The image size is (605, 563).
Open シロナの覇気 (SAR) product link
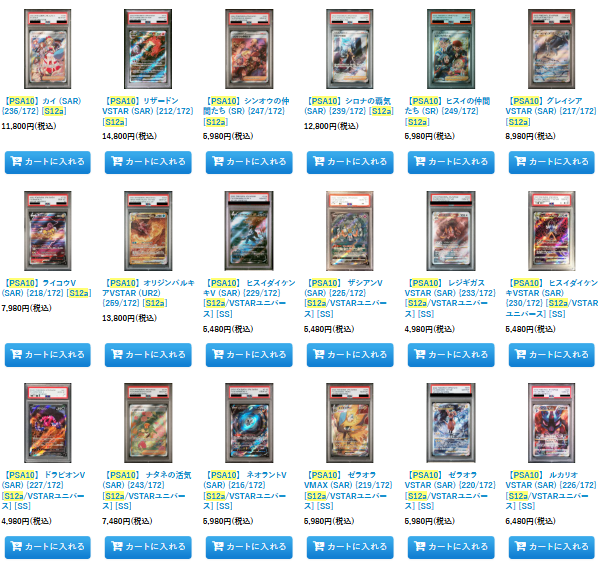coord(349,106)
